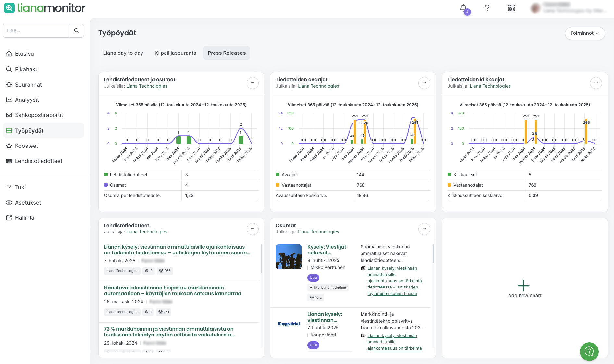This screenshot has width=614, height=364.
Task: Open press release 'Lianan kysely: viestinnän ammattilaisille ajankohtaisuus'
Action: (177, 250)
